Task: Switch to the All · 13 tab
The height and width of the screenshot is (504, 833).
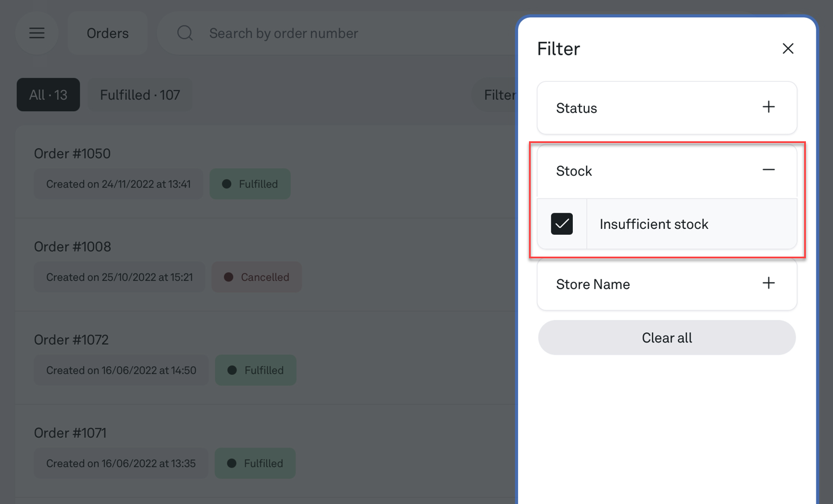Action: click(48, 95)
